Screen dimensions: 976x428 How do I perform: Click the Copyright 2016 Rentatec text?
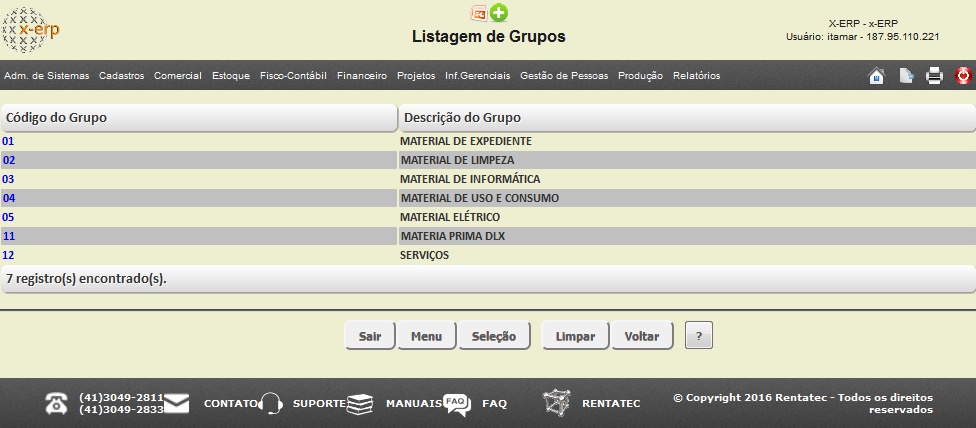804,404
